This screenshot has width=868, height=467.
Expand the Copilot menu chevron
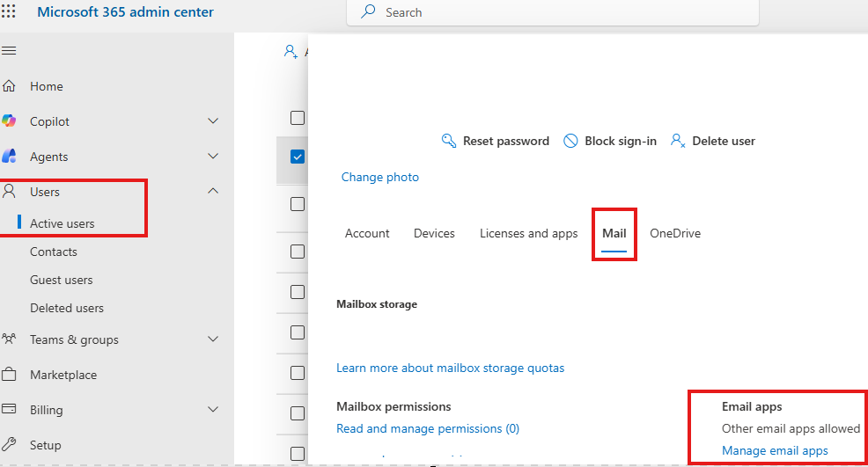point(213,120)
